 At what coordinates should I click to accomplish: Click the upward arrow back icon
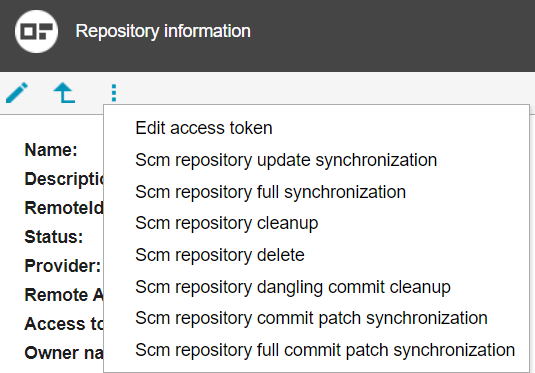64,92
